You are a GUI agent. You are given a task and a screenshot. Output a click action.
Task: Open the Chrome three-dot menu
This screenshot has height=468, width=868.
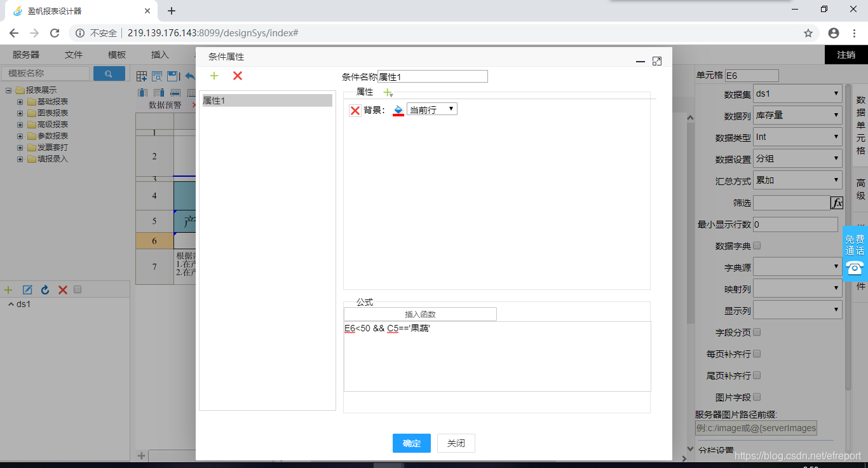tap(855, 33)
